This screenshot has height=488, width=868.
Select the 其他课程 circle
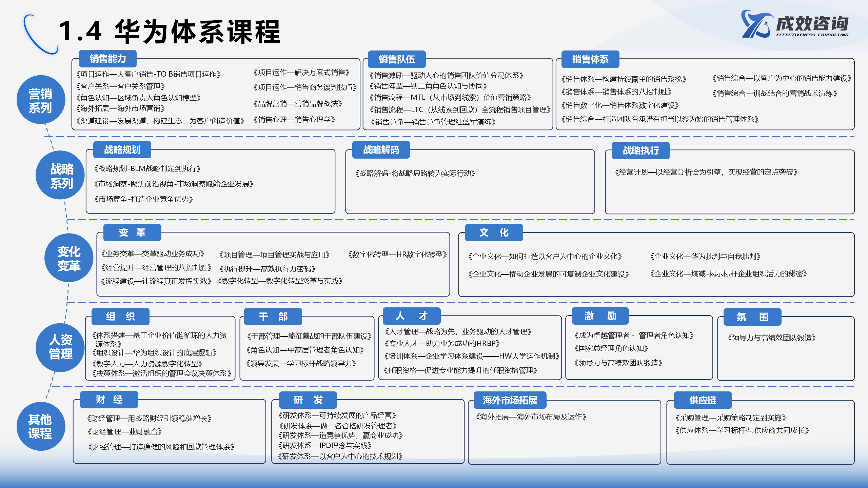tap(41, 426)
